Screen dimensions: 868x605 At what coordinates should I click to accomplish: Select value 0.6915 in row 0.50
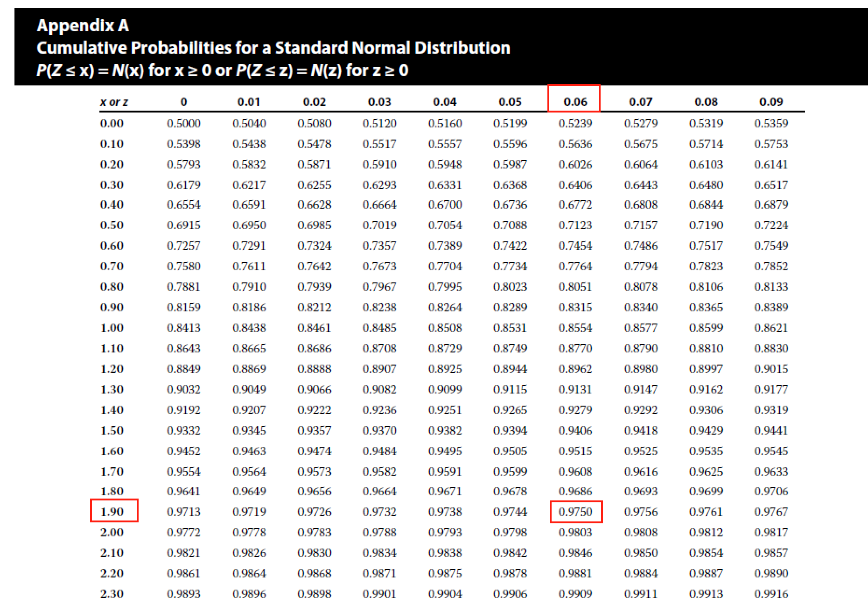(184, 225)
